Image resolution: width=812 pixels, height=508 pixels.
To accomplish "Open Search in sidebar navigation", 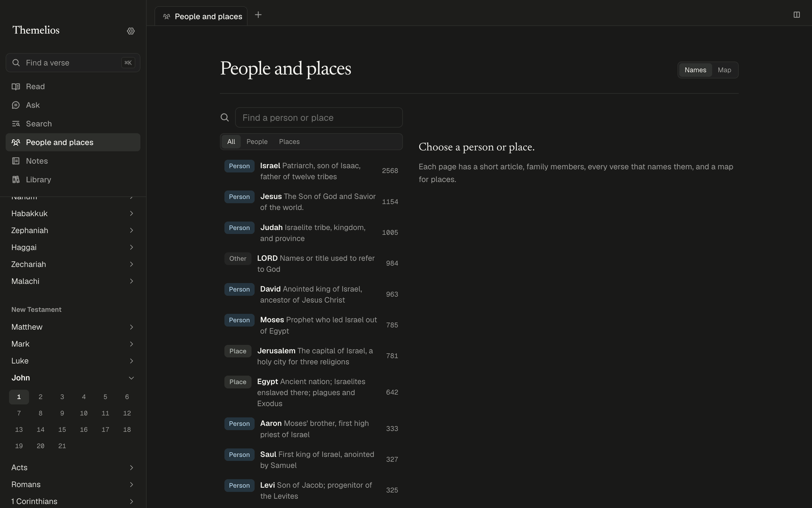I will pyautogui.click(x=73, y=124).
